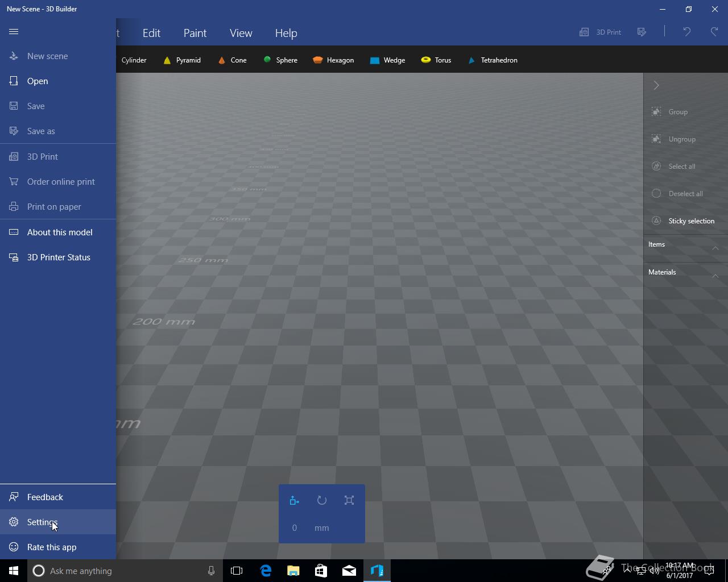Open the Store from taskbar

point(321,571)
